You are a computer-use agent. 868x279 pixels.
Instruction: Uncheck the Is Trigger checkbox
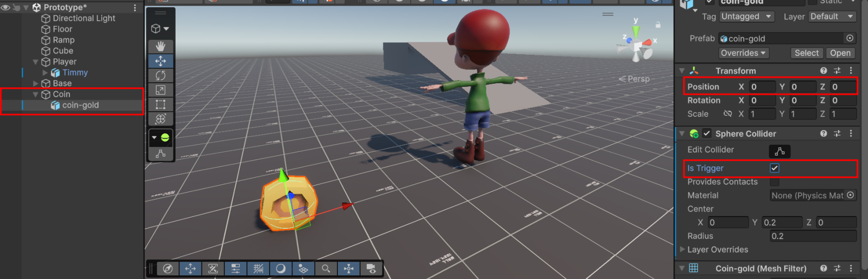(774, 168)
